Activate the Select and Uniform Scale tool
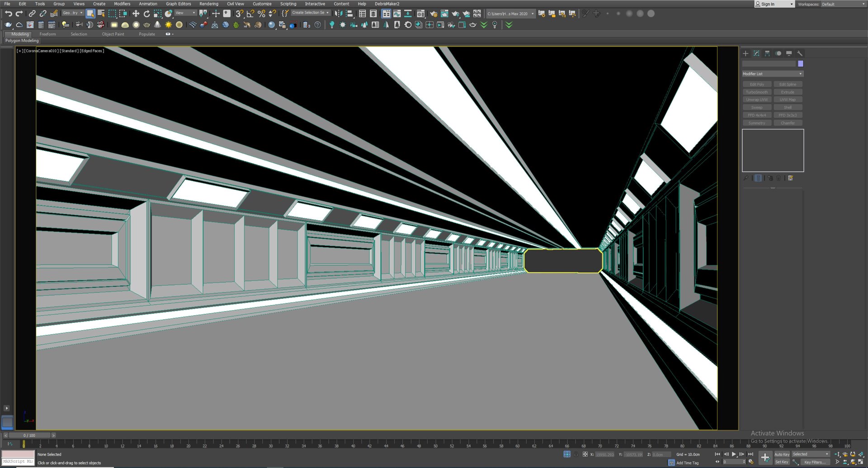 (x=157, y=14)
